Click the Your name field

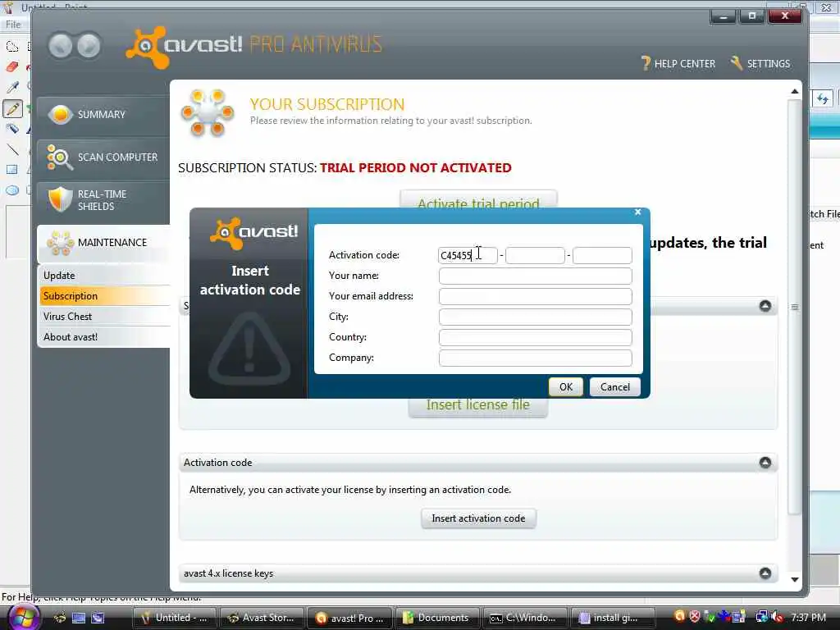[535, 276]
